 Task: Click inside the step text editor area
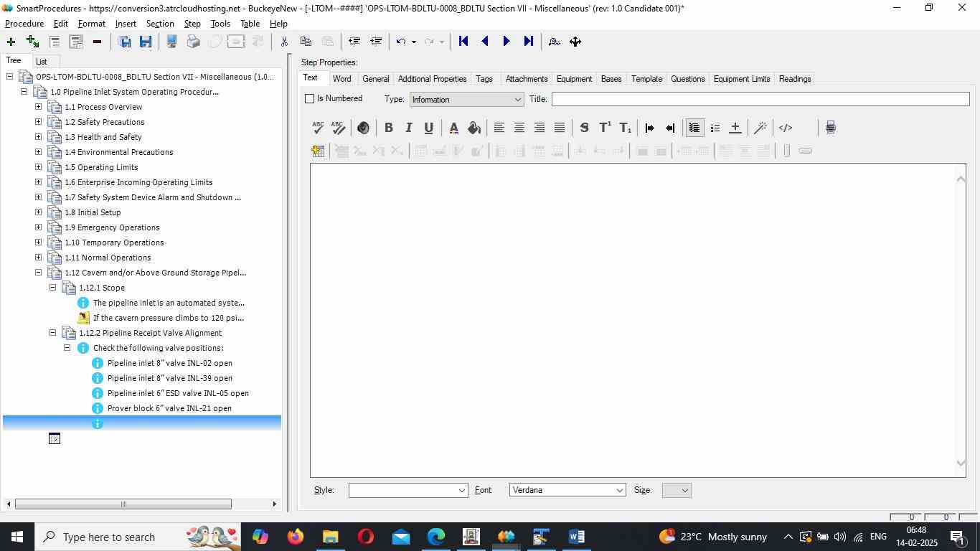633,320
